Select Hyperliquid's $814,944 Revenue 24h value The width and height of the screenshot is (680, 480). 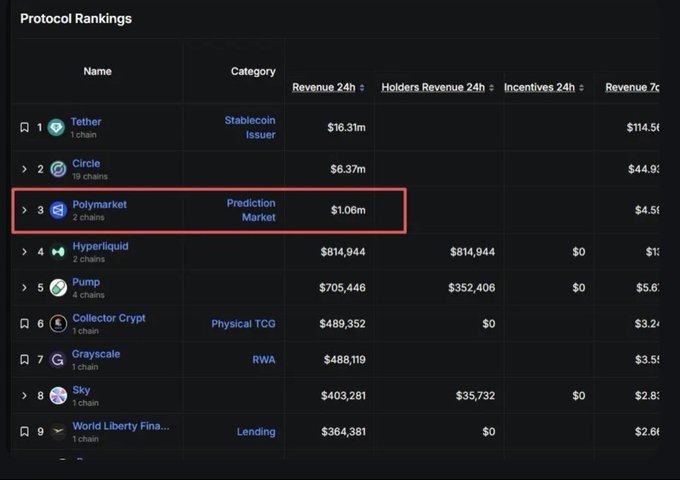click(x=343, y=252)
